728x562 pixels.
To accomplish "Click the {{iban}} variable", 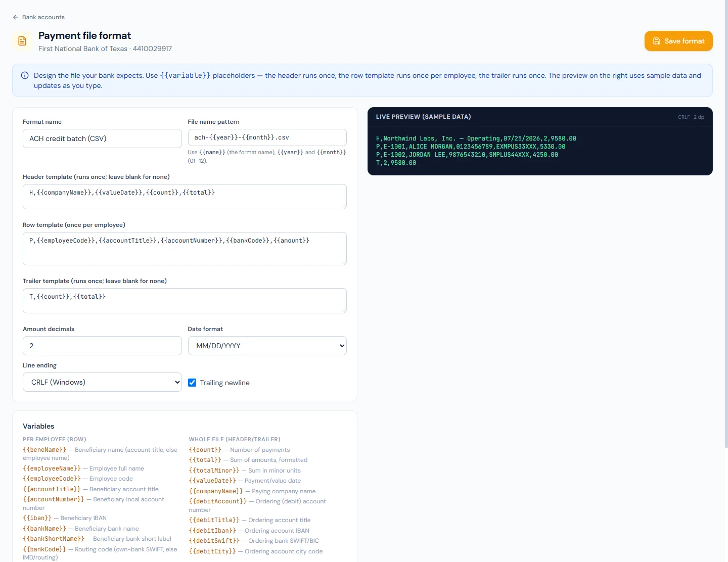I will (x=37, y=518).
